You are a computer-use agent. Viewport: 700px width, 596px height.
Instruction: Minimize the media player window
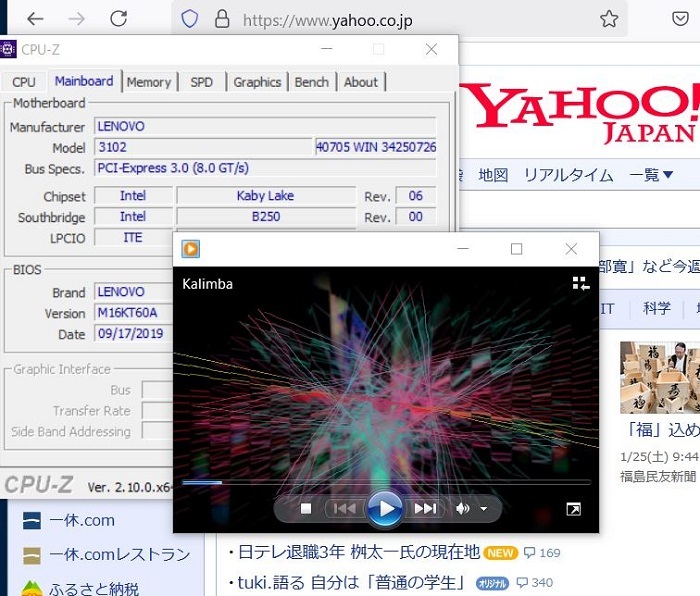tap(463, 248)
